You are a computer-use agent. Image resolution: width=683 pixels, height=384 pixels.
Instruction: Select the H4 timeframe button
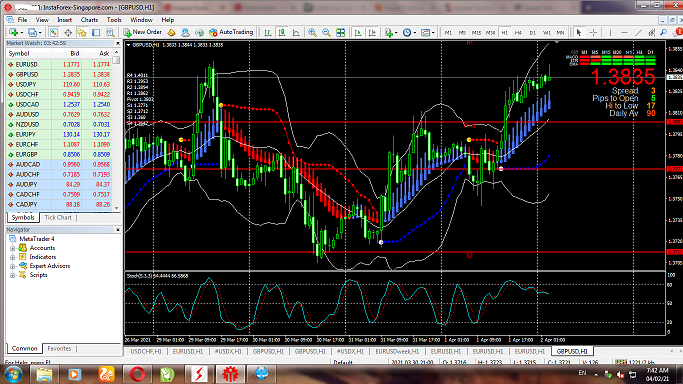point(518,33)
